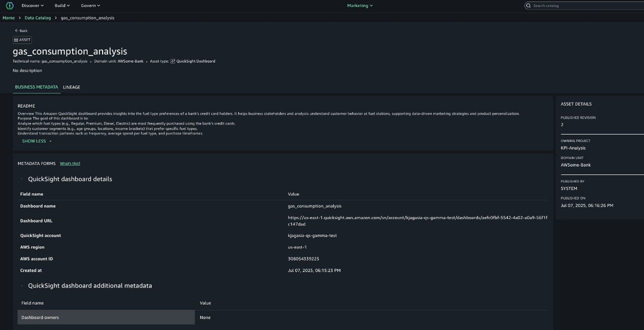
Task: Open the Marketing project selector
Action: 360,5
